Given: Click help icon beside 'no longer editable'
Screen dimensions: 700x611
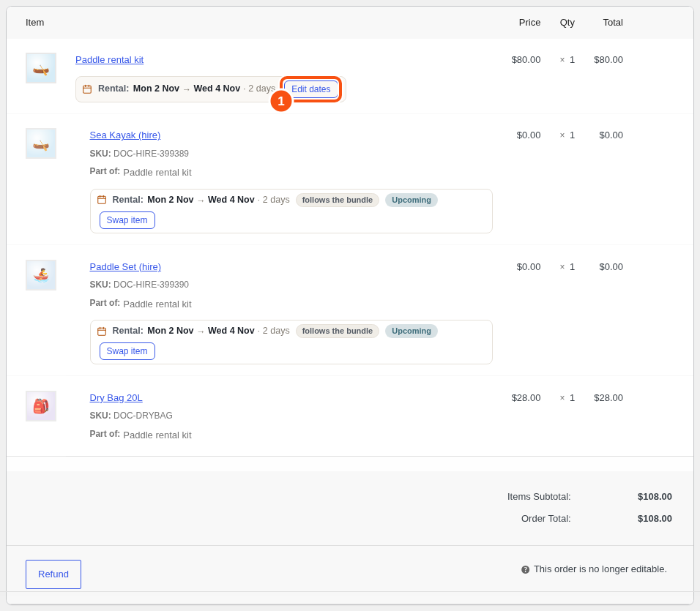Looking at the screenshot, I should coord(526,569).
